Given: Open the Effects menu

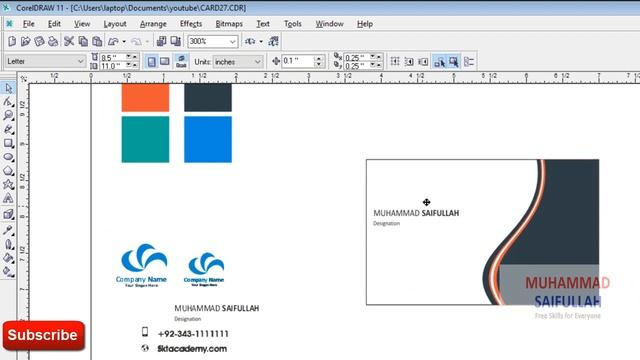Looking at the screenshot, I should coord(191,24).
